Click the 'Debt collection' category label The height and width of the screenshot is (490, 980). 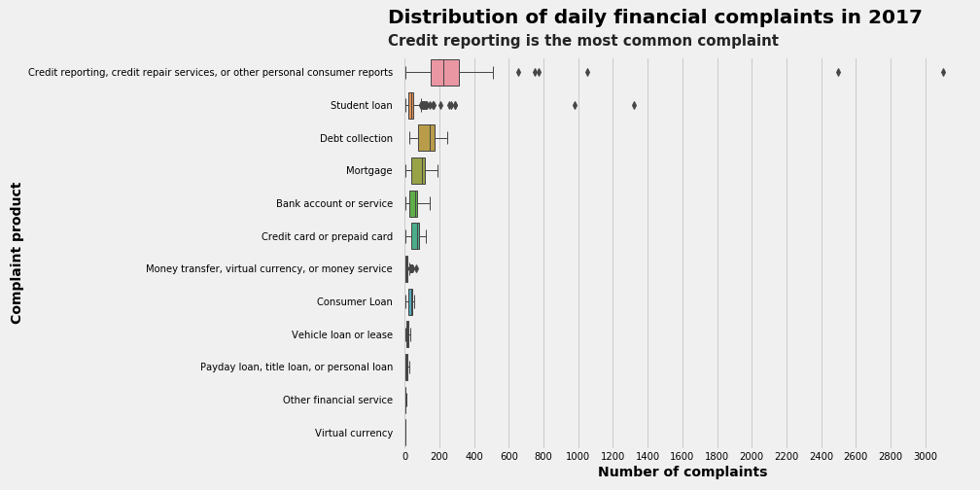point(356,138)
